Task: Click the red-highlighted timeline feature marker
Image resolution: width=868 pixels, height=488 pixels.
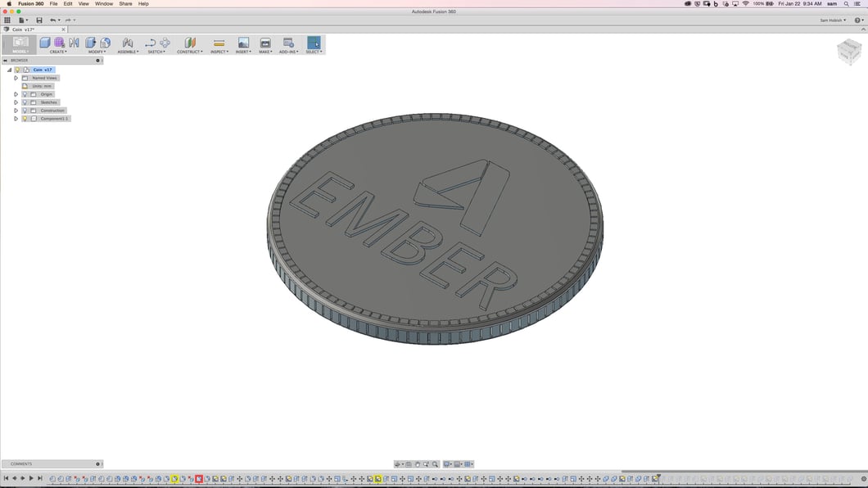Action: [199, 478]
